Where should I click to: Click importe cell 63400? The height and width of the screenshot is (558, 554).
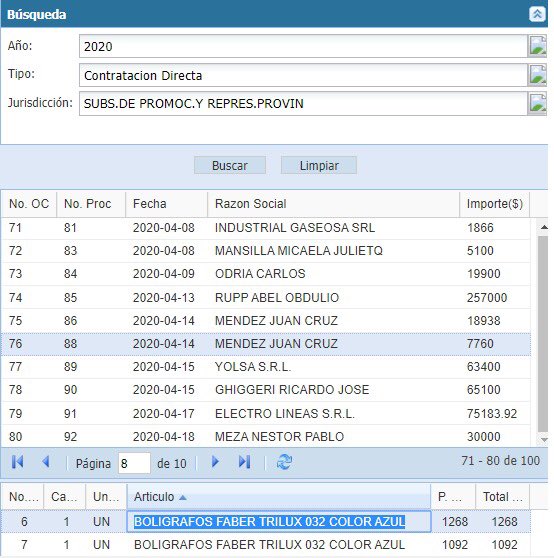[484, 367]
